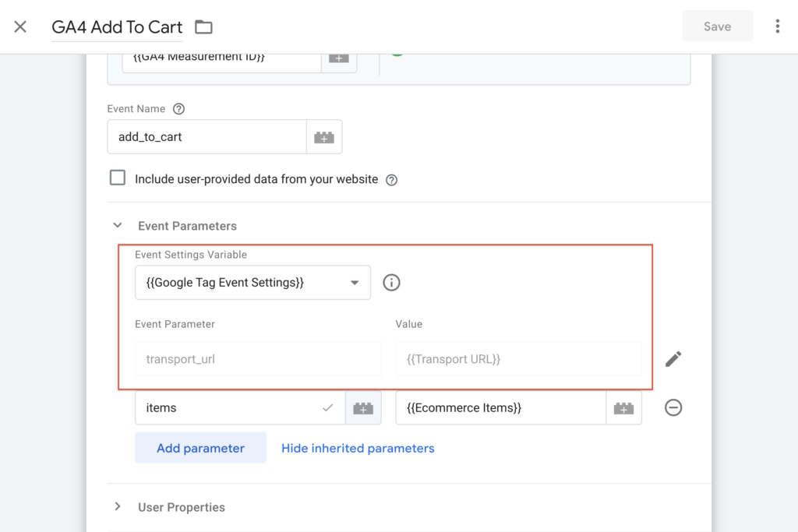Collapse the Event Parameters section
The height and width of the screenshot is (532, 798).
[x=118, y=226]
